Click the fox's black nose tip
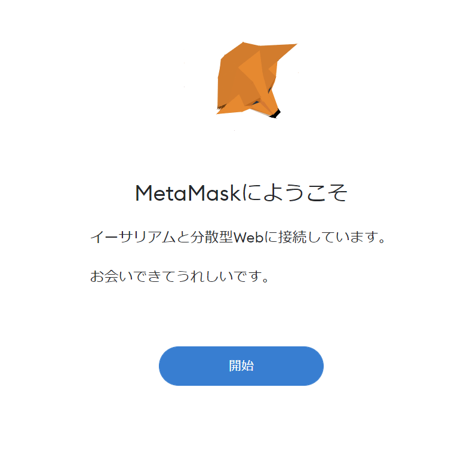Image resolution: width=476 pixels, height=467 pixels. [x=275, y=114]
